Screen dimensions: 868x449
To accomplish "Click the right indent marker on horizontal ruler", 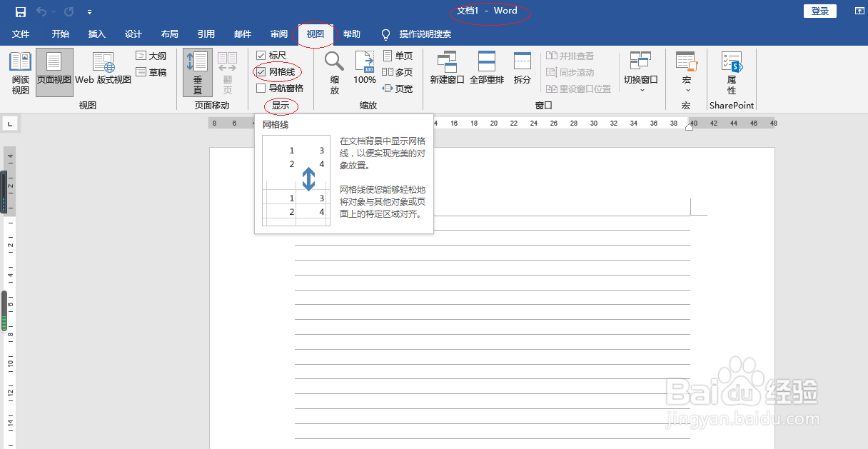I will 690,127.
